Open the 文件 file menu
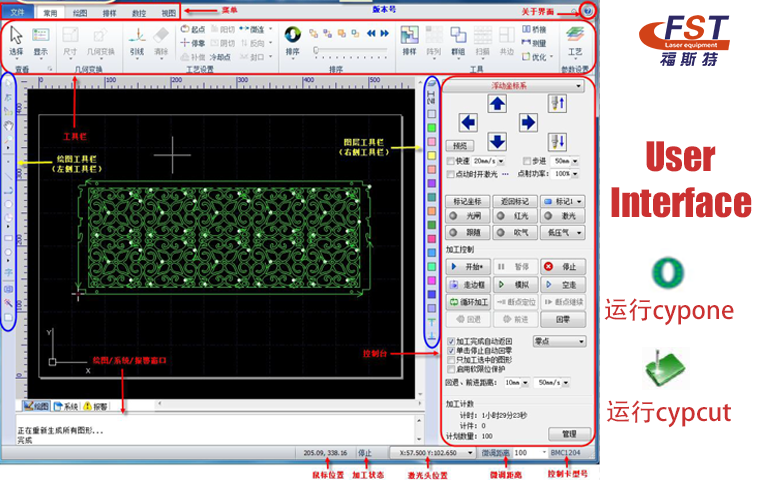This screenshot has width=760, height=480. tap(17, 13)
